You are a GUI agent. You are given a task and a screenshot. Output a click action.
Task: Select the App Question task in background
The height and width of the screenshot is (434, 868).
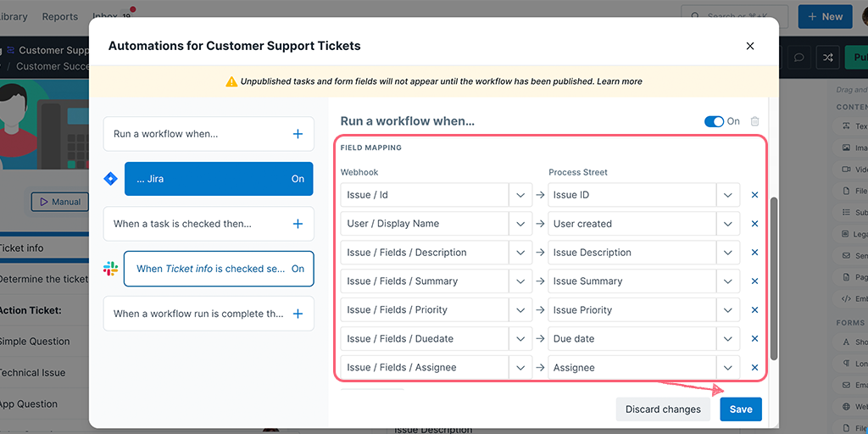(x=44, y=404)
